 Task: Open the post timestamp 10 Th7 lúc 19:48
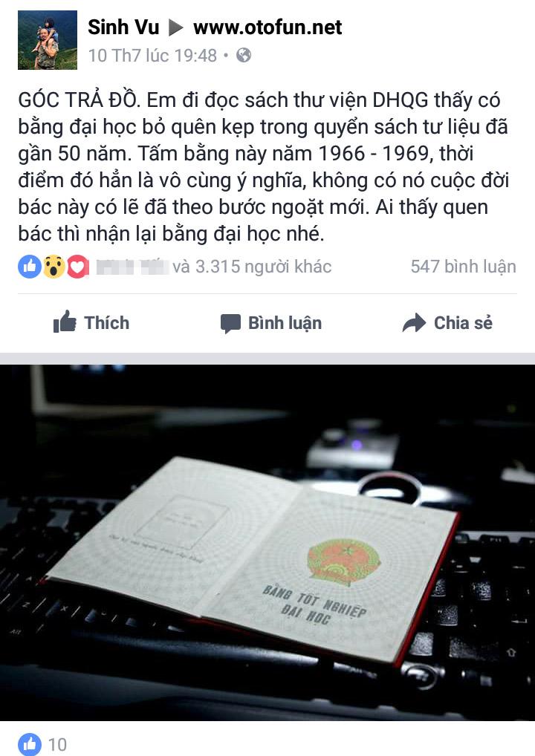pyautogui.click(x=152, y=56)
